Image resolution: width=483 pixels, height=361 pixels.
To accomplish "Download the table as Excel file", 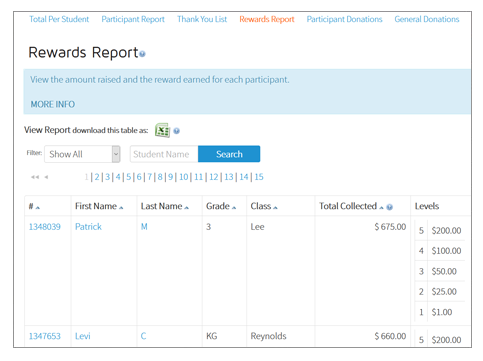I will (x=162, y=130).
